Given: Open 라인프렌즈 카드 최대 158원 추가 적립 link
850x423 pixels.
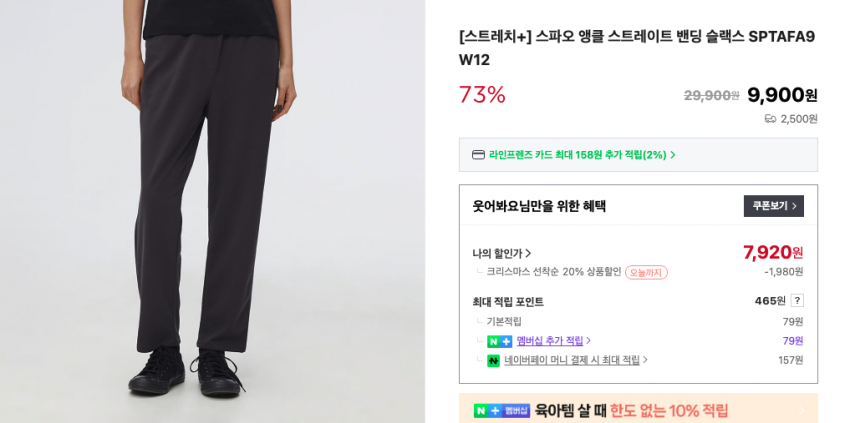Looking at the screenshot, I should coord(577,155).
